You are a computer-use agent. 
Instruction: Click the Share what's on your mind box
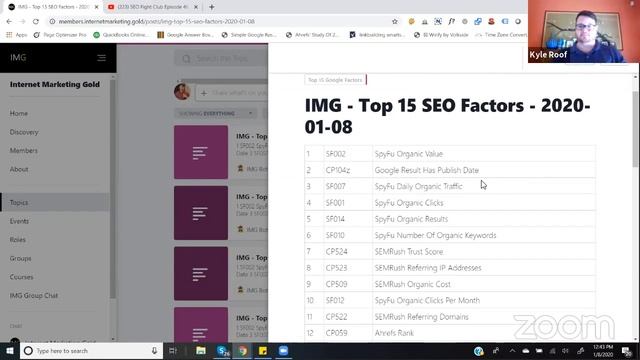click(x=232, y=93)
